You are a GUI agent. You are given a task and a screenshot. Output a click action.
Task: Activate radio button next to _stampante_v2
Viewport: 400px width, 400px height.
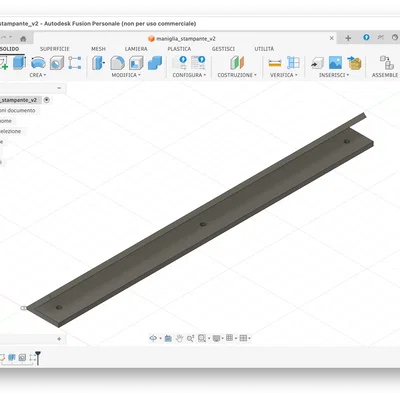click(x=47, y=100)
